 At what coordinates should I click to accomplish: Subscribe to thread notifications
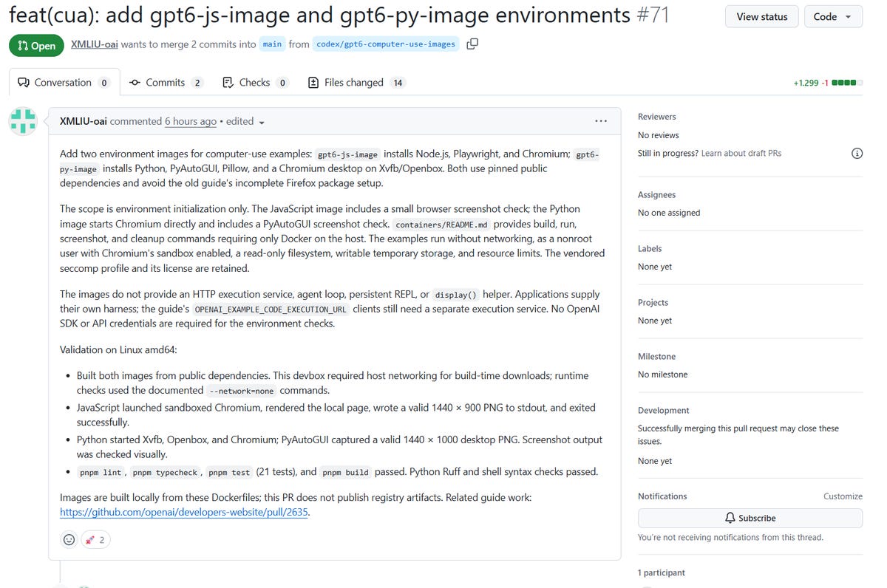750,518
